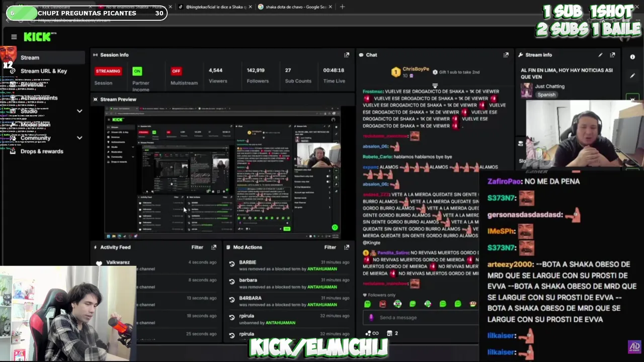Open Moderation in the sidebar
This screenshot has height=362, width=644.
pyautogui.click(x=35, y=125)
